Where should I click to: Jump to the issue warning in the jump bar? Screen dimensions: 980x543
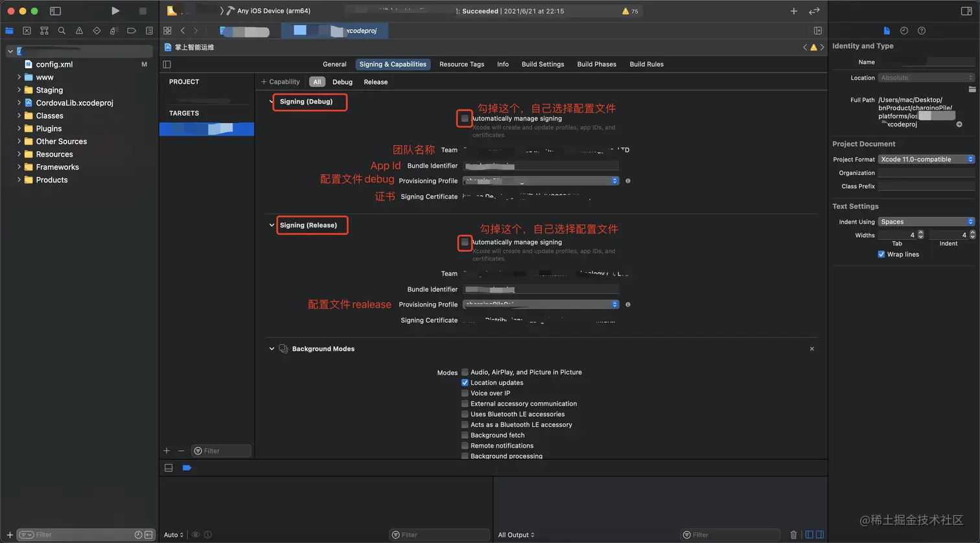(x=813, y=47)
